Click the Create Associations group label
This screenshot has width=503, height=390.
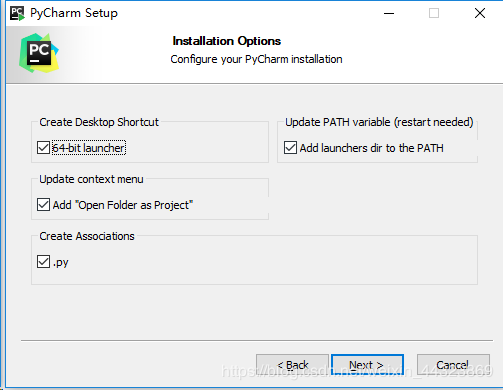pyautogui.click(x=87, y=236)
